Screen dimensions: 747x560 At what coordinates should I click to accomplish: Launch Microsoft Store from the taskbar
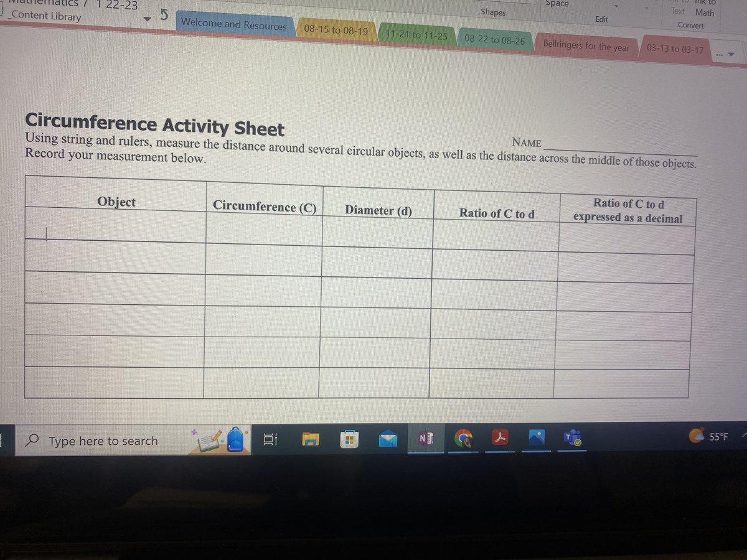350,441
